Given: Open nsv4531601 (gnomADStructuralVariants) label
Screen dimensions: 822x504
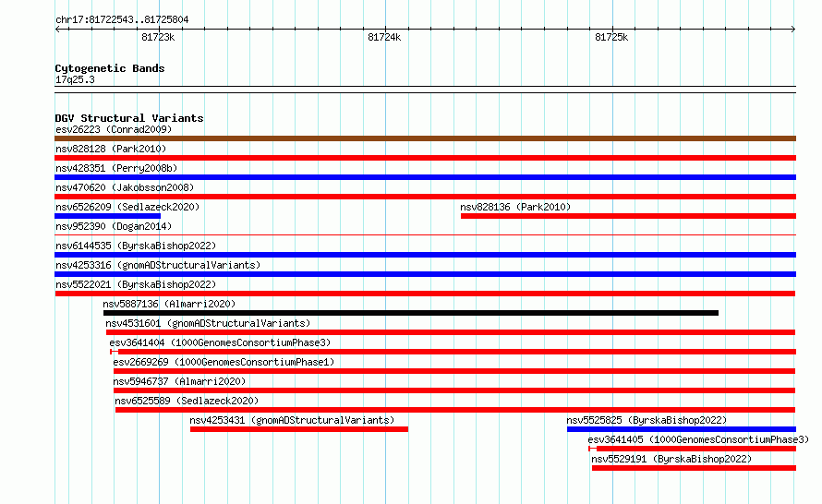Looking at the screenshot, I should (208, 323).
